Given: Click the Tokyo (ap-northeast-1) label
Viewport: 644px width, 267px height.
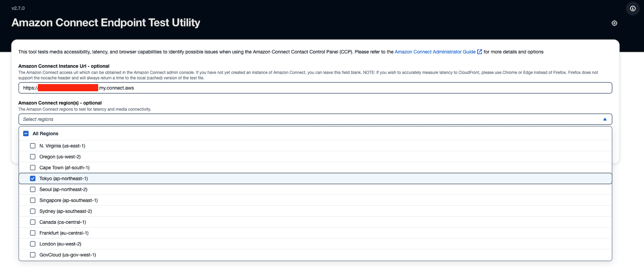Looking at the screenshot, I should [x=63, y=179].
